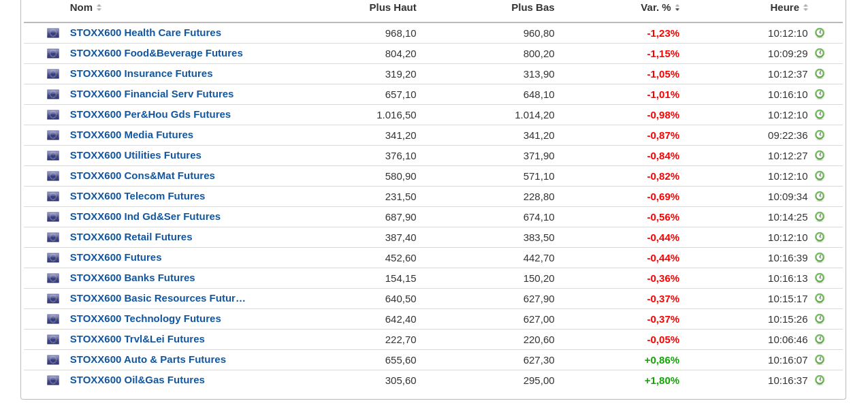Click the flag icon beside Banks Futures
This screenshot has height=416, width=868.
(x=53, y=278)
